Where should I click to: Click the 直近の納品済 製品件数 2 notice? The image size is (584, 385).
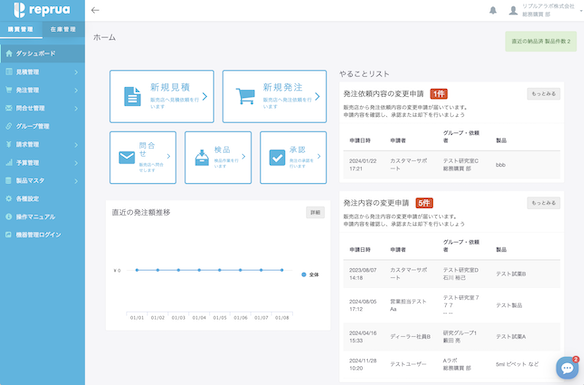[x=541, y=41]
